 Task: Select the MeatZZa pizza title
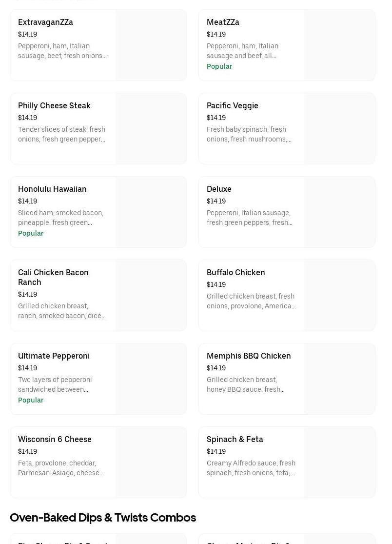pyautogui.click(x=223, y=22)
